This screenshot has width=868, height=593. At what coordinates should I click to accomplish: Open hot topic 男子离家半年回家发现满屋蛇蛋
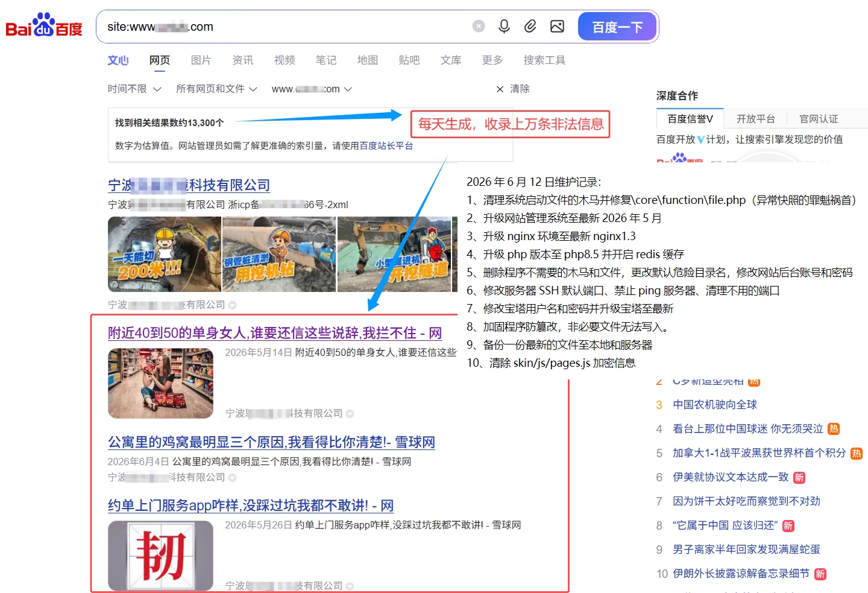(746, 550)
